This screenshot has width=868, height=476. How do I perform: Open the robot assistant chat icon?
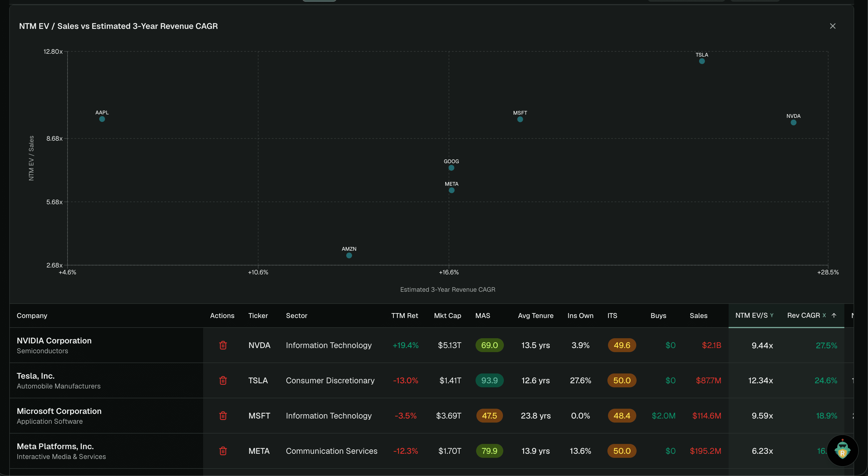pos(842,450)
